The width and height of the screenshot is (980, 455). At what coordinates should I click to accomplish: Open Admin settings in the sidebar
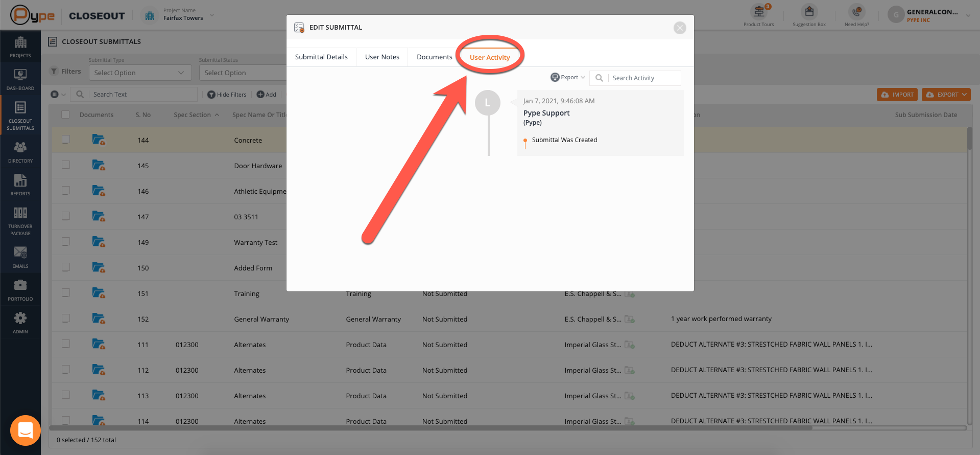[20, 323]
